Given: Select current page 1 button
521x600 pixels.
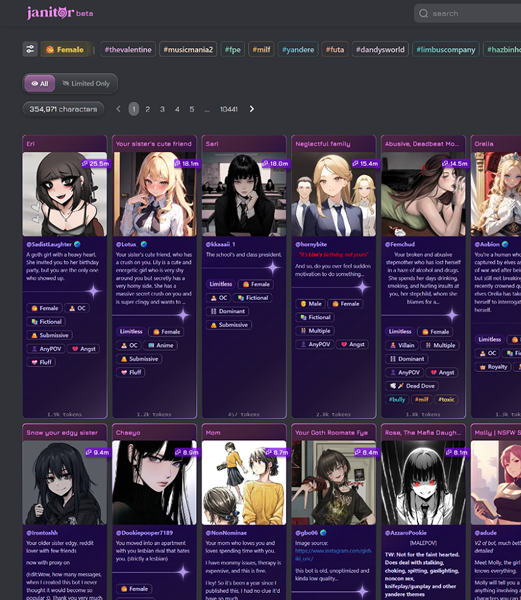Looking at the screenshot, I should [x=134, y=109].
